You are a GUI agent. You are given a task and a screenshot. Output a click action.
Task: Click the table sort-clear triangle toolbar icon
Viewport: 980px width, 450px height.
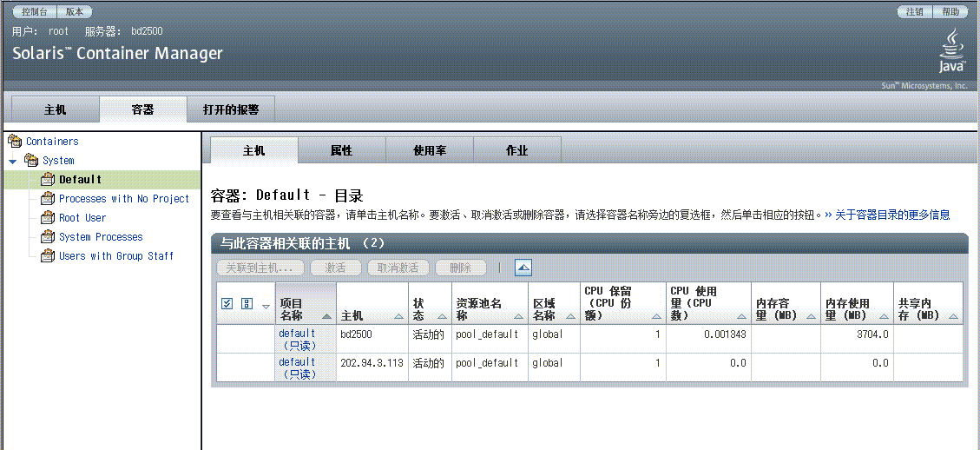(523, 268)
